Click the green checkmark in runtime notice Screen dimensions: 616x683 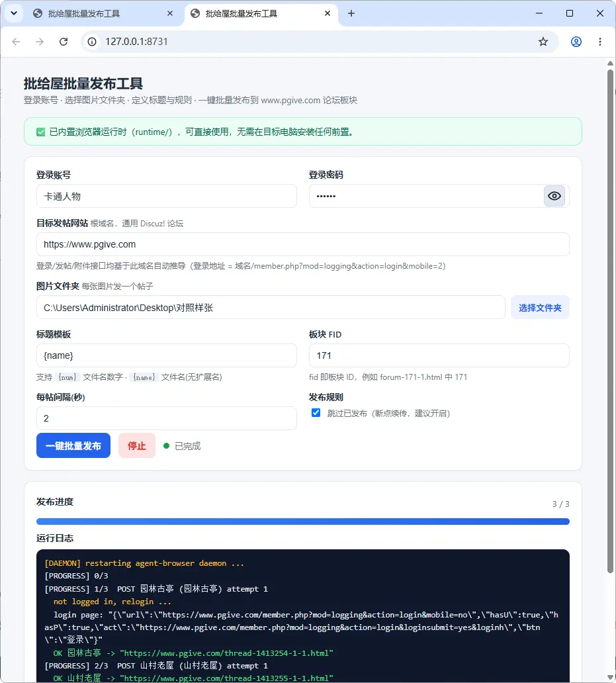(41, 132)
